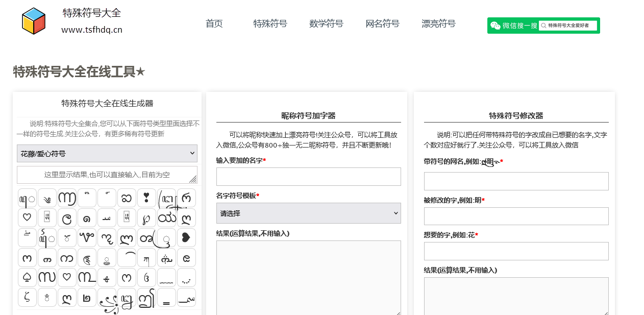Open the 漂亮符号 page
644x315 pixels.
click(x=438, y=23)
